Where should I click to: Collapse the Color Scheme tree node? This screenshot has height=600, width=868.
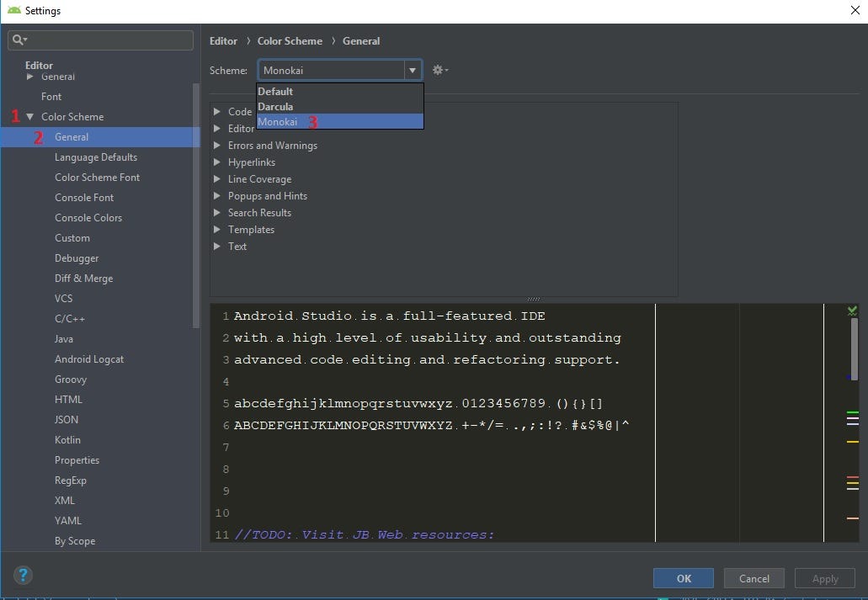point(30,117)
